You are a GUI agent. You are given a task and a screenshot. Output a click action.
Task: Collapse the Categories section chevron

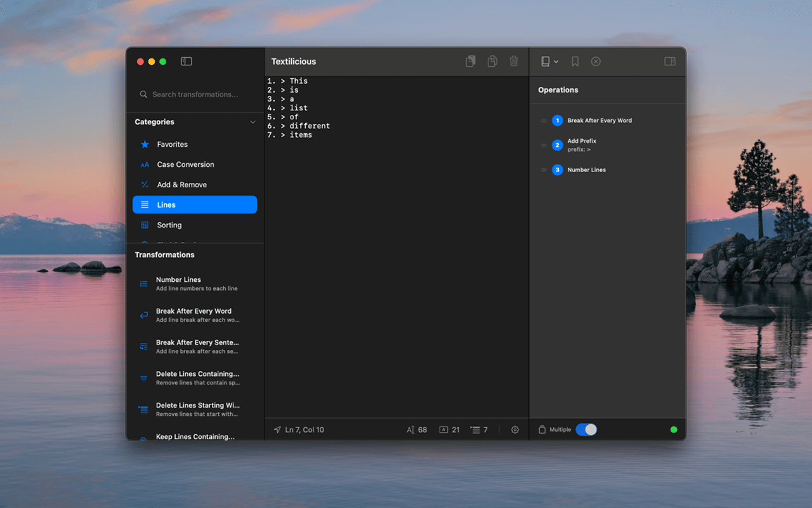[252, 121]
